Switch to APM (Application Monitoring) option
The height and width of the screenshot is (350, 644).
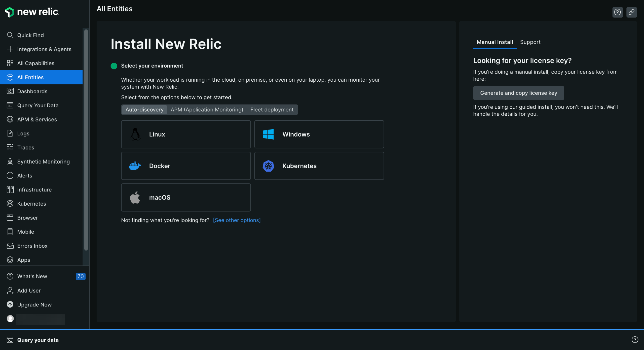[207, 110]
